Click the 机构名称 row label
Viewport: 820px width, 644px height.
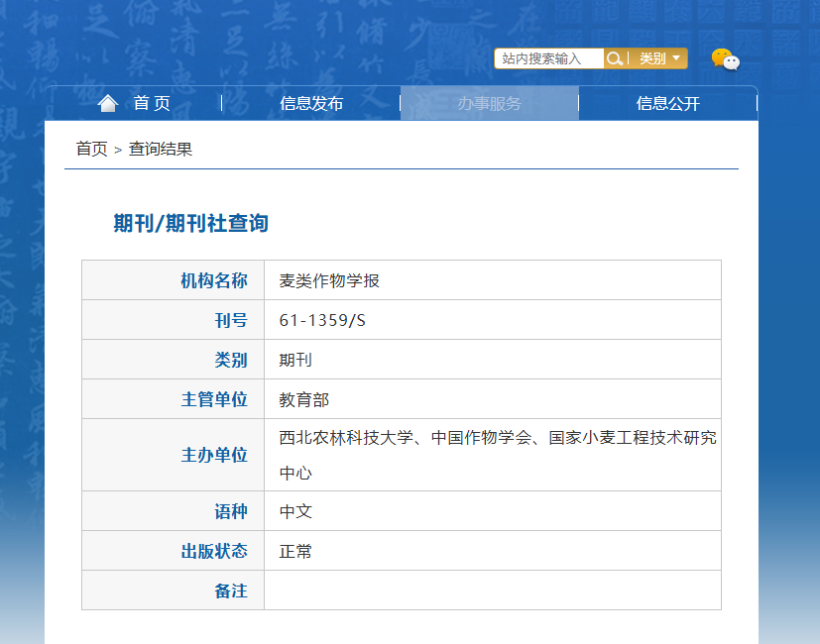tap(214, 280)
